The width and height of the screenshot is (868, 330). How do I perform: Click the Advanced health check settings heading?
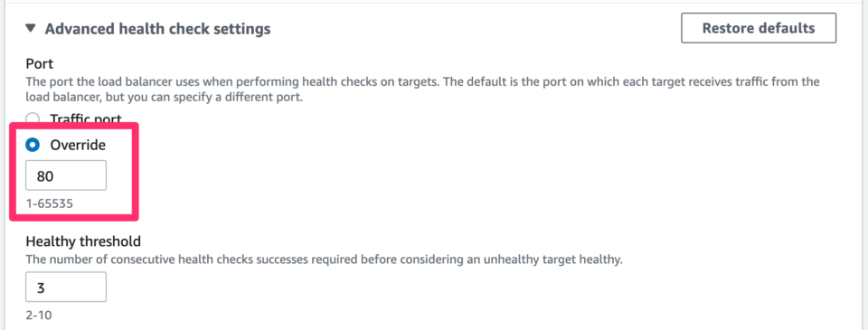[157, 29]
